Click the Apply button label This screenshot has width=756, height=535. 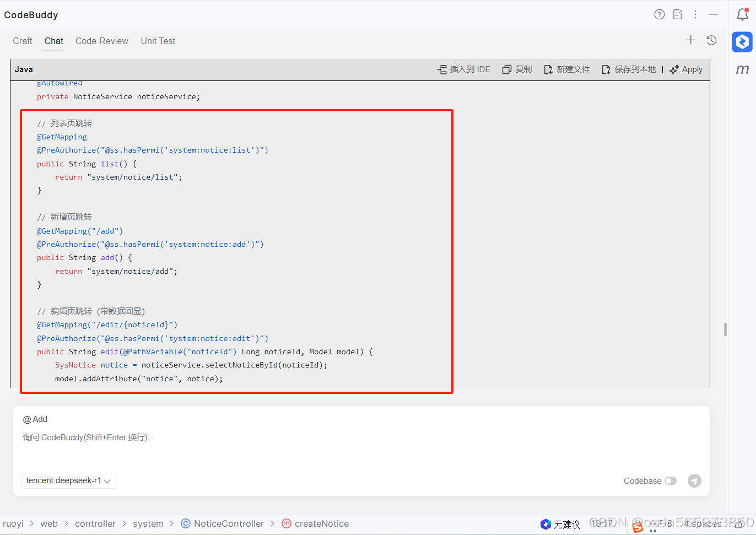[x=692, y=69]
